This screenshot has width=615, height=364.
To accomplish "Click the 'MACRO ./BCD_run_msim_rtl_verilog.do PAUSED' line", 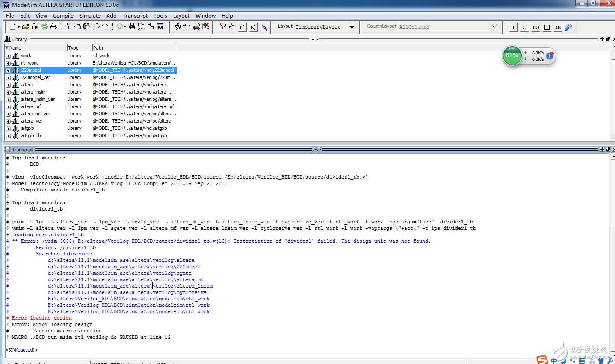I will coord(88,337).
